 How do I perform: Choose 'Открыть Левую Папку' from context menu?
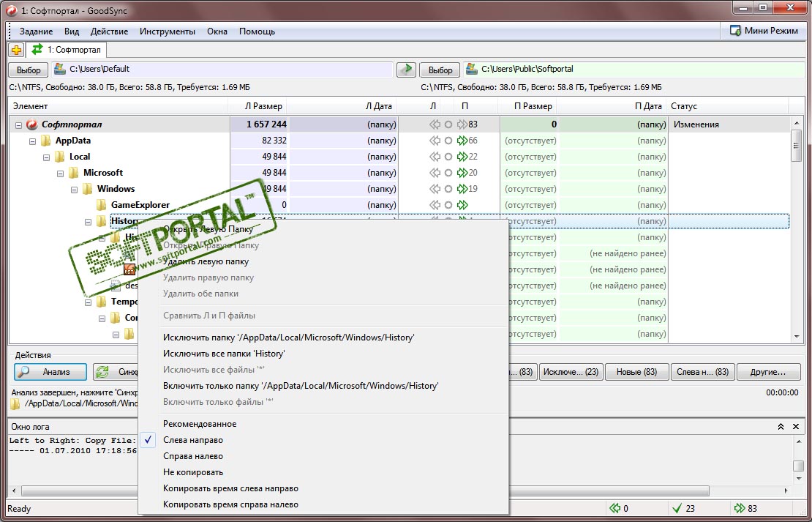click(x=323, y=229)
